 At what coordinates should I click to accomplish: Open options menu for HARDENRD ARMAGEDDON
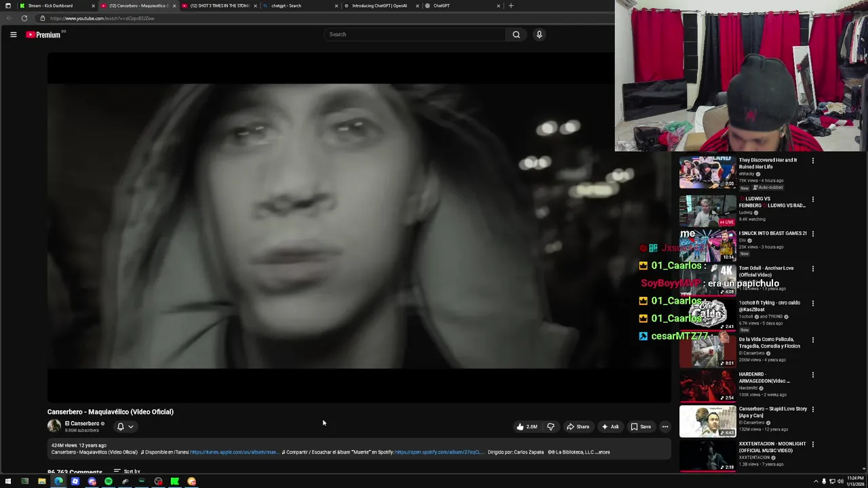pyautogui.click(x=813, y=375)
